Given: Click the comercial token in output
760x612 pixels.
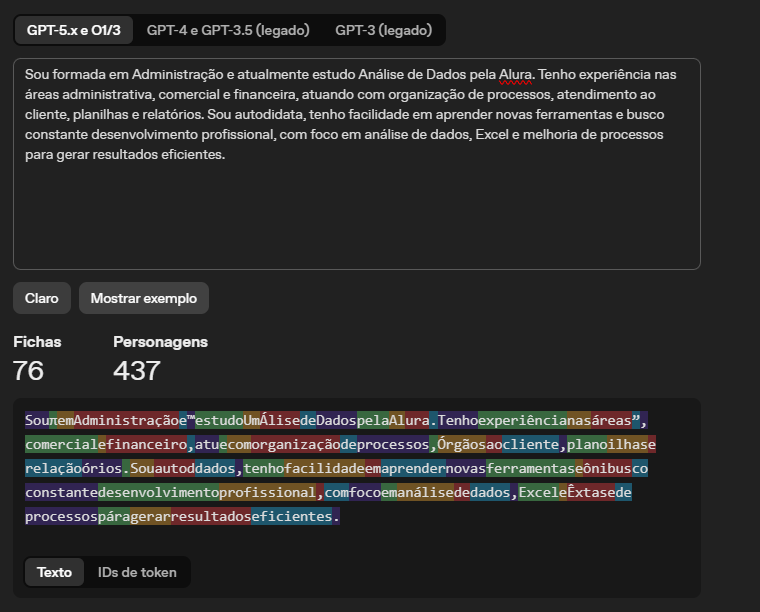Looking at the screenshot, I should coord(62,444).
